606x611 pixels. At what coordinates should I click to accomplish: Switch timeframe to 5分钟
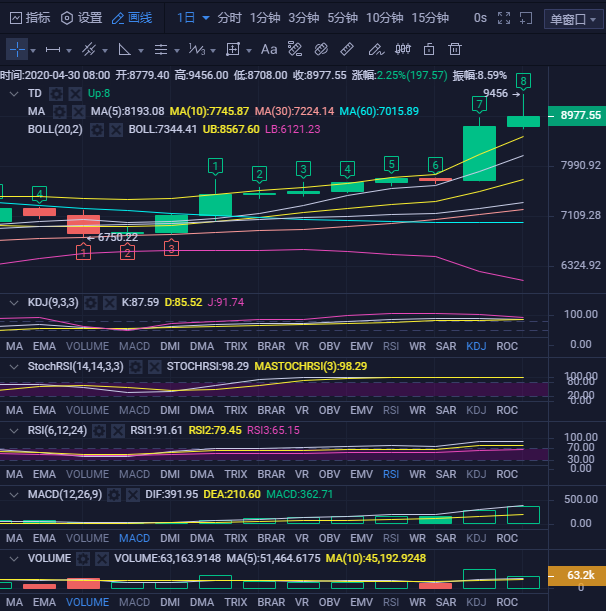point(342,18)
